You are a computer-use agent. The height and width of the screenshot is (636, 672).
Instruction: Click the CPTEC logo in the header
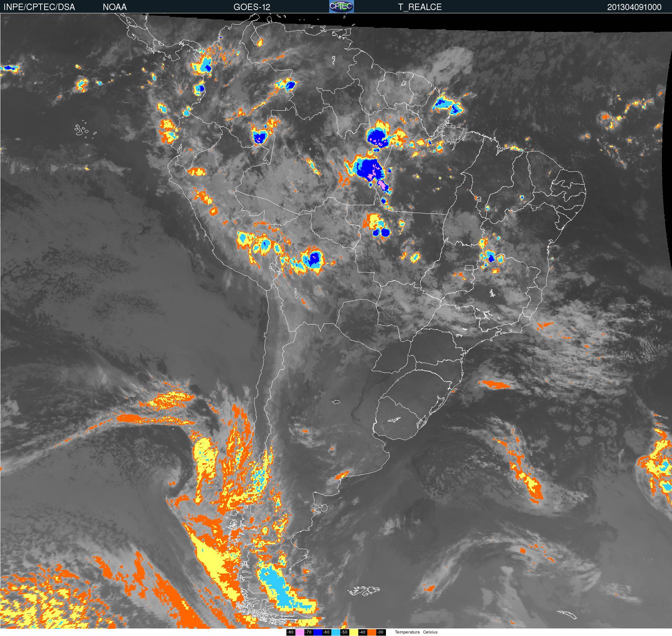coord(341,6)
